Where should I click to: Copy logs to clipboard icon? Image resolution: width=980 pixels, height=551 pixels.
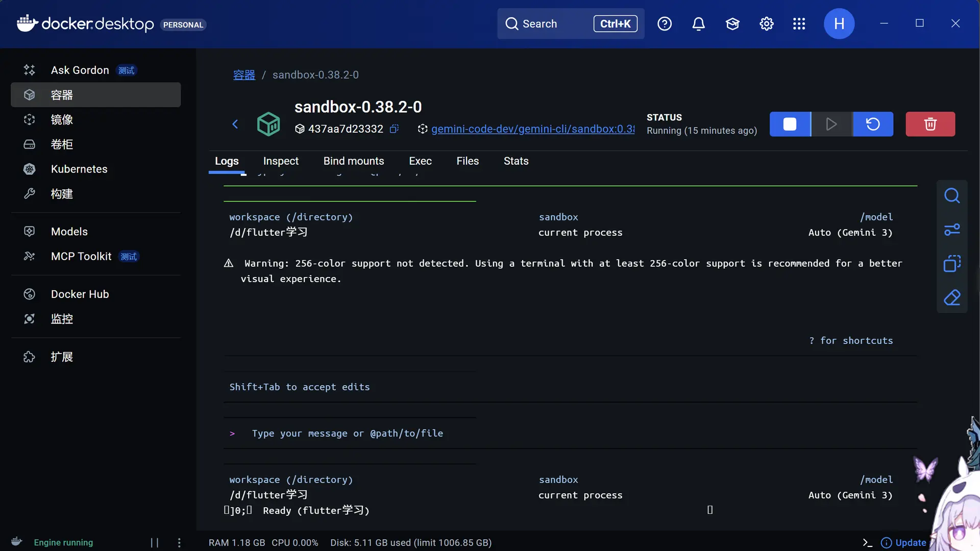[952, 264]
